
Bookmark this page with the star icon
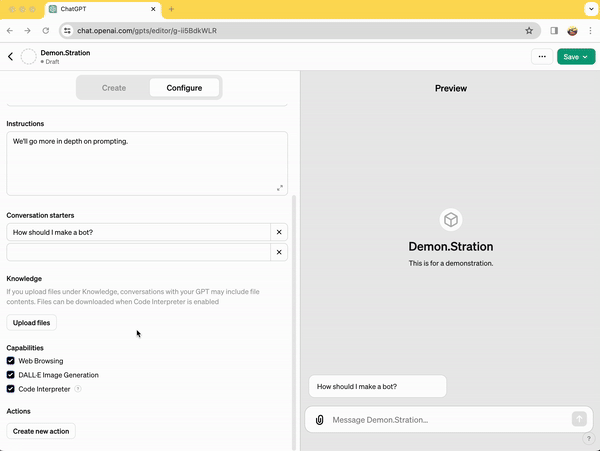[529, 31]
